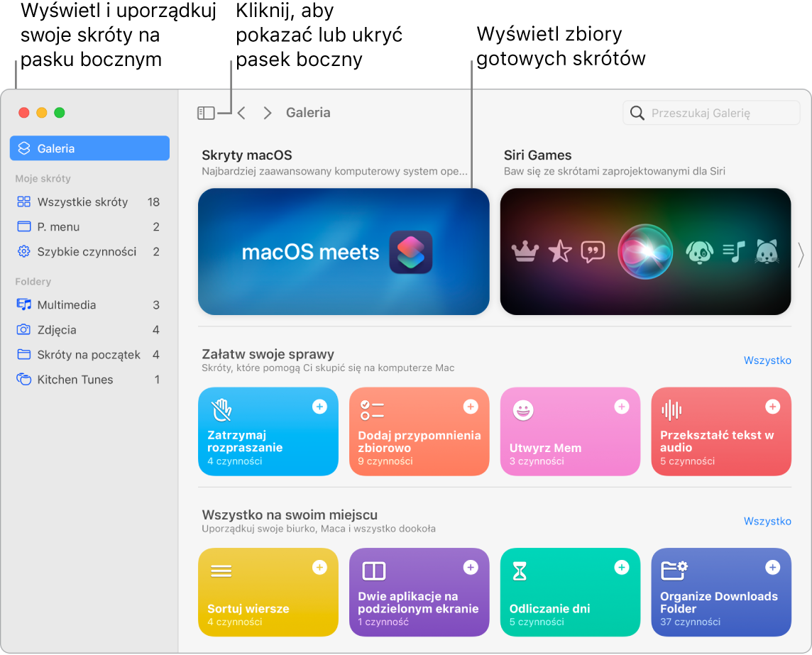The height and width of the screenshot is (655, 812).
Task: Show next gallery banners with right arrow
Action: [x=801, y=255]
